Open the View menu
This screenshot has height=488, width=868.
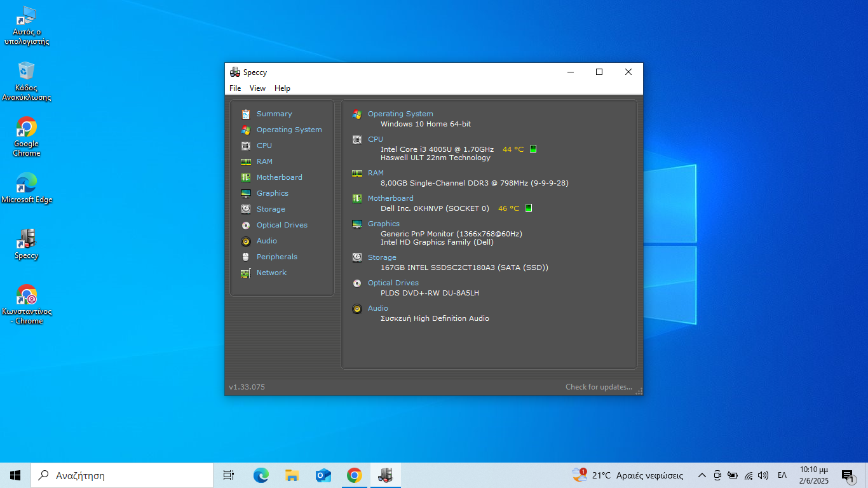[x=257, y=88]
